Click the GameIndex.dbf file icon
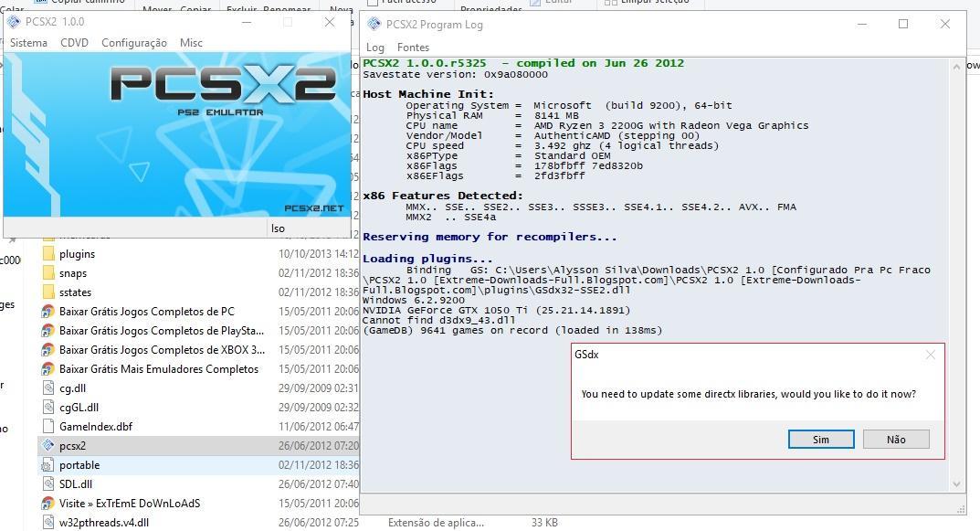 tap(48, 426)
